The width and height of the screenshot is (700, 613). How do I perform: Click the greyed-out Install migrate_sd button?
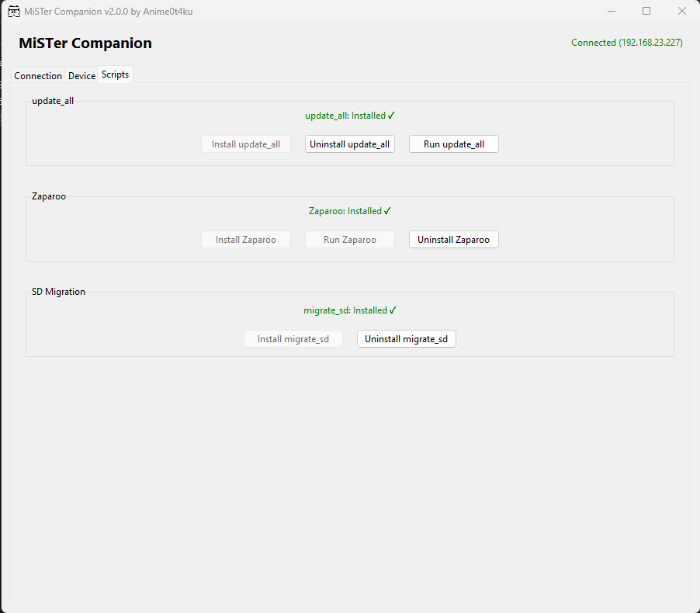tap(293, 339)
